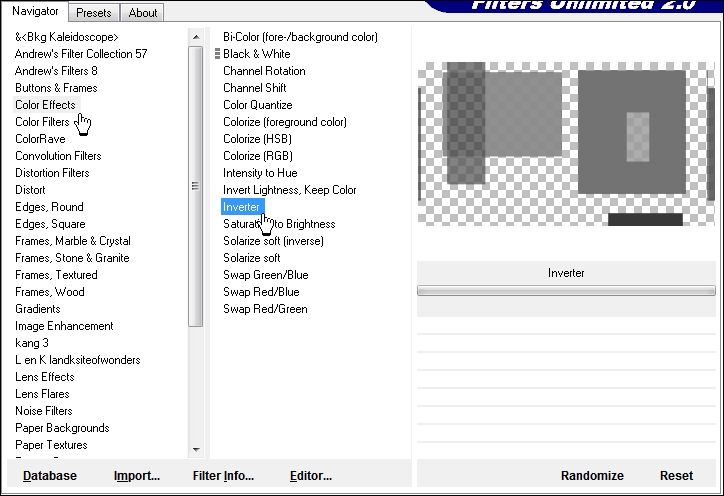
Task: Select Andrew's Filters 8 category
Action: pos(56,71)
